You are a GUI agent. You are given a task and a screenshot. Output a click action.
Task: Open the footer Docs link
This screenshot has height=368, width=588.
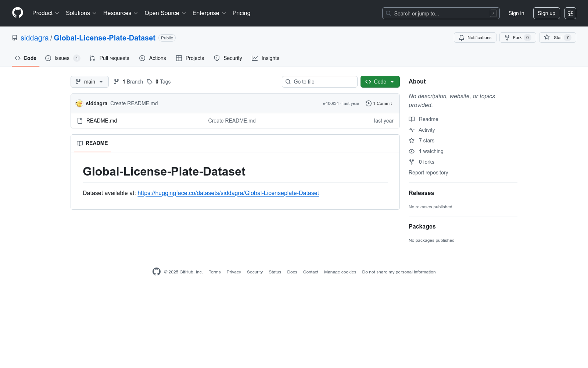292,272
